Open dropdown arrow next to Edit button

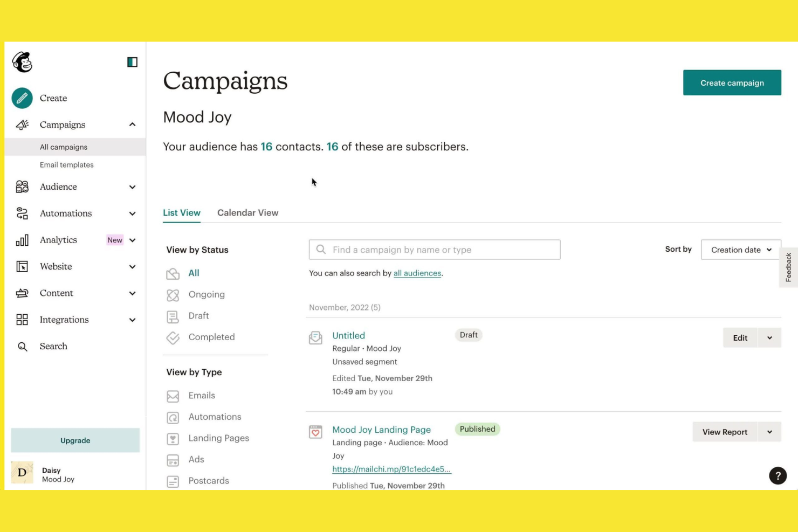(769, 338)
